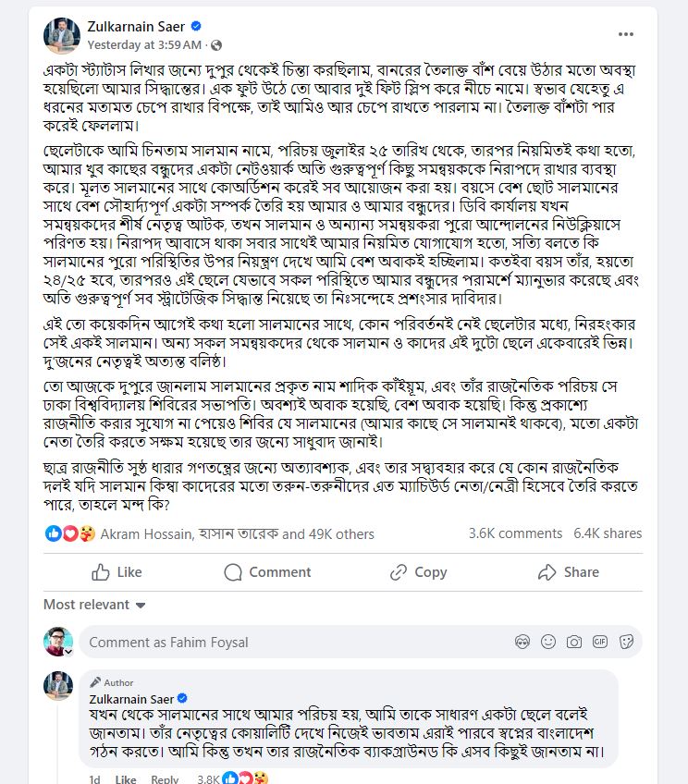Open the three-dot post options menu

(625, 34)
